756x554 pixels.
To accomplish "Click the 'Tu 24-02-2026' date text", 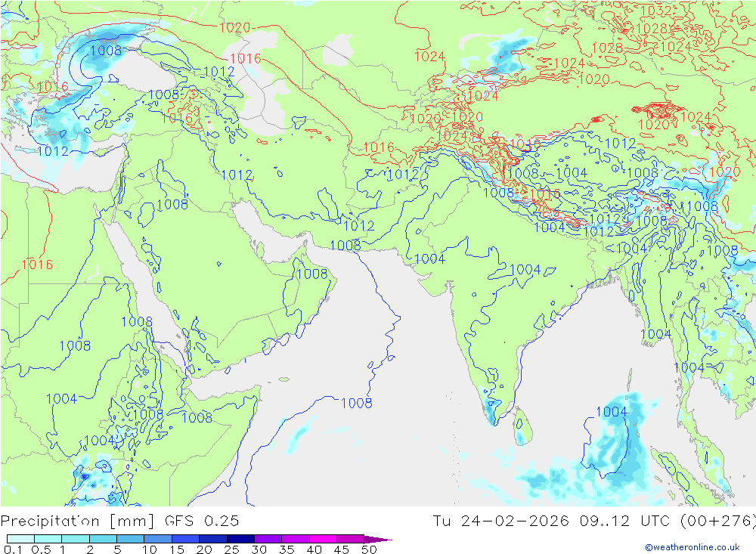I will coord(501,521).
